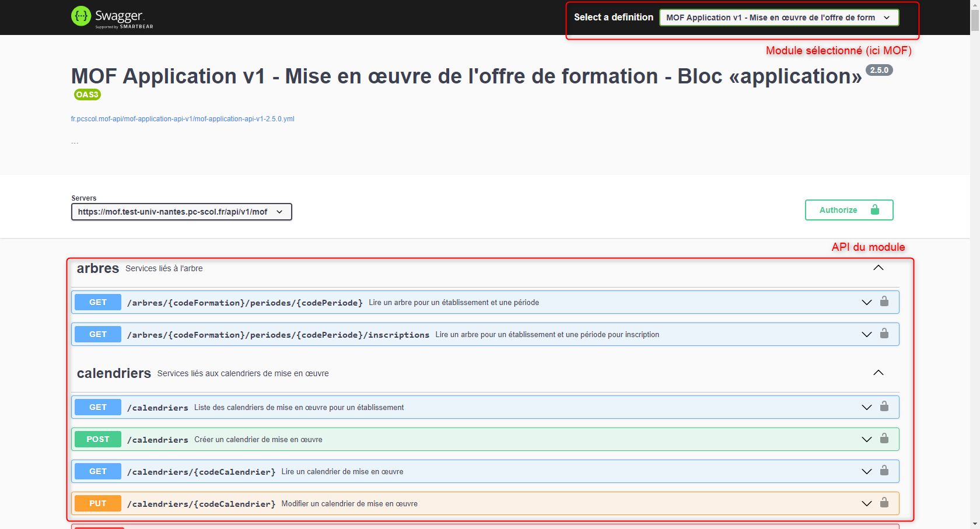Click the PUT method badge for calendriers
This screenshot has height=529, width=980.
(98, 503)
